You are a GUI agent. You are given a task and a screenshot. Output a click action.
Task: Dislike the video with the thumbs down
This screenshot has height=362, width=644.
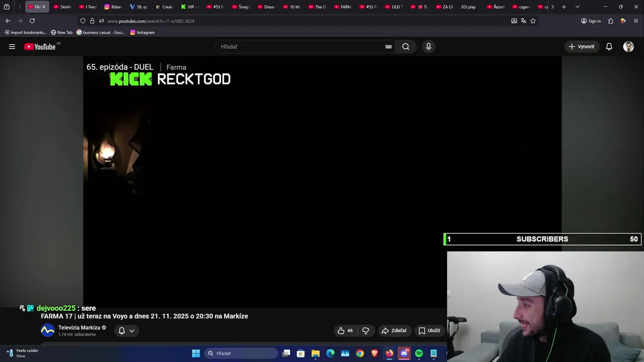coord(366,330)
